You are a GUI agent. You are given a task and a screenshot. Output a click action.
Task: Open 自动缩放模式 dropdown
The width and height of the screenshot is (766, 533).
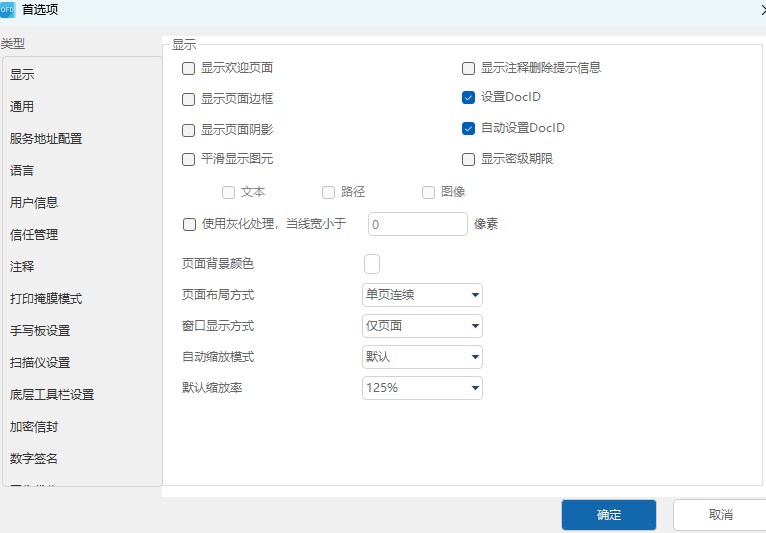pyautogui.click(x=422, y=356)
